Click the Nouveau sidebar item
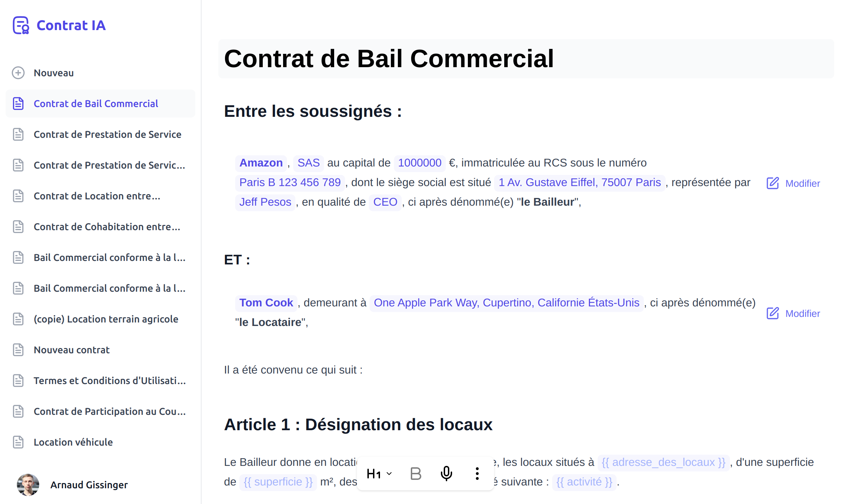The width and height of the screenshot is (851, 504). (x=54, y=73)
